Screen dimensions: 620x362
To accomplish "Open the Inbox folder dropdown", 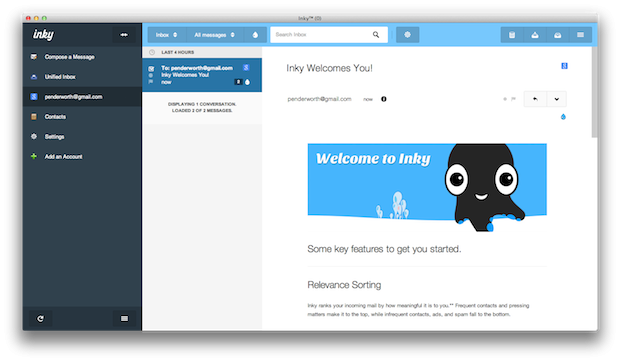I will 166,35.
